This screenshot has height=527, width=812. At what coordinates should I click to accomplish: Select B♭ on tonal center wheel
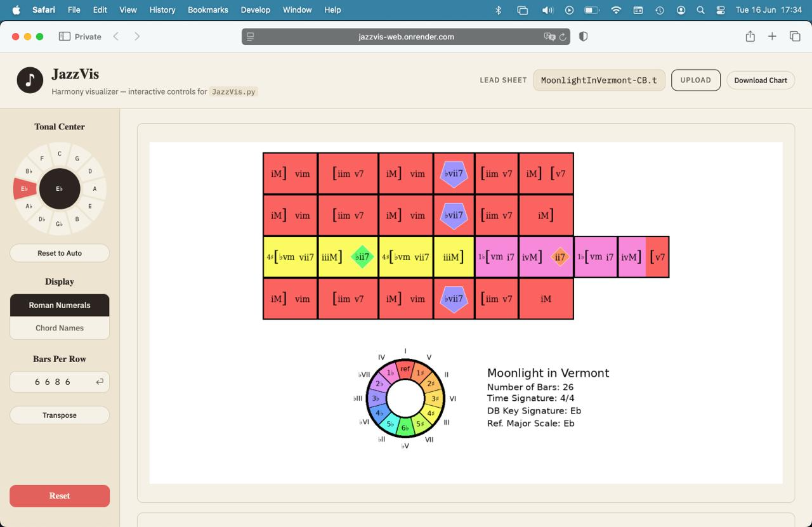[29, 171]
